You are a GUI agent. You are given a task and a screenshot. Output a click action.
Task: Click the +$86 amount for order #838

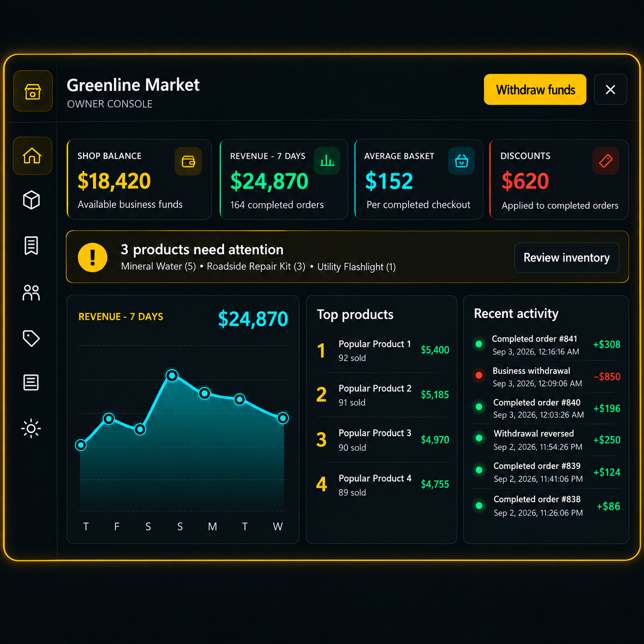[609, 506]
